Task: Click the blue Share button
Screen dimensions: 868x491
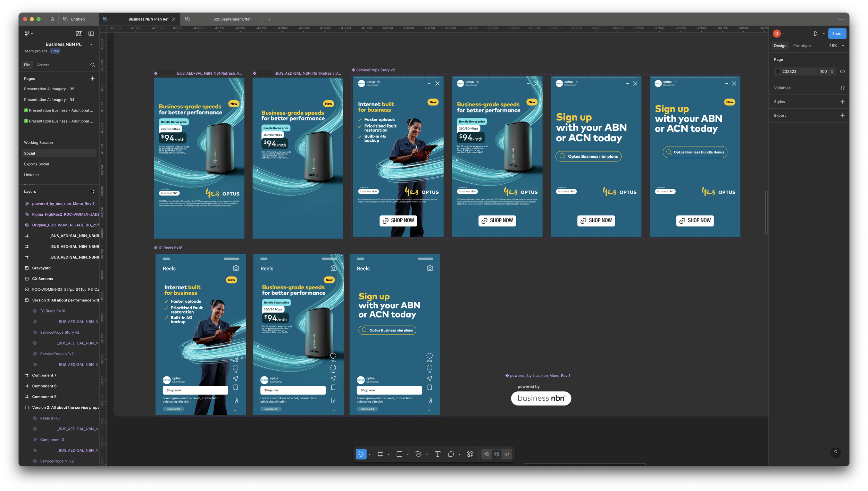Action: point(837,34)
